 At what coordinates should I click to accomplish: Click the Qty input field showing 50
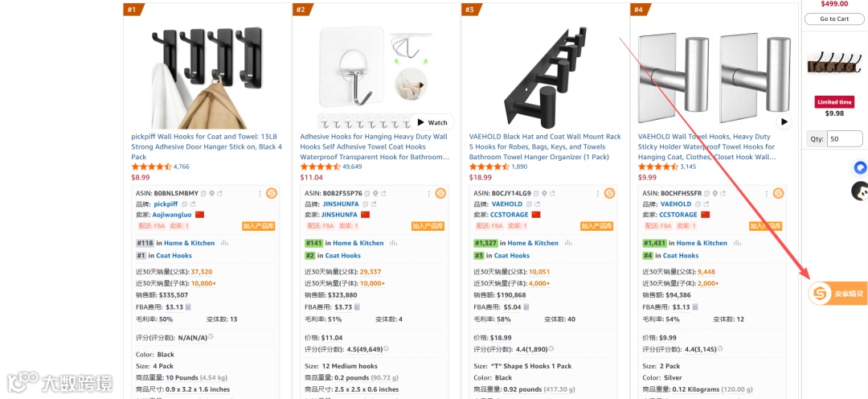point(845,138)
